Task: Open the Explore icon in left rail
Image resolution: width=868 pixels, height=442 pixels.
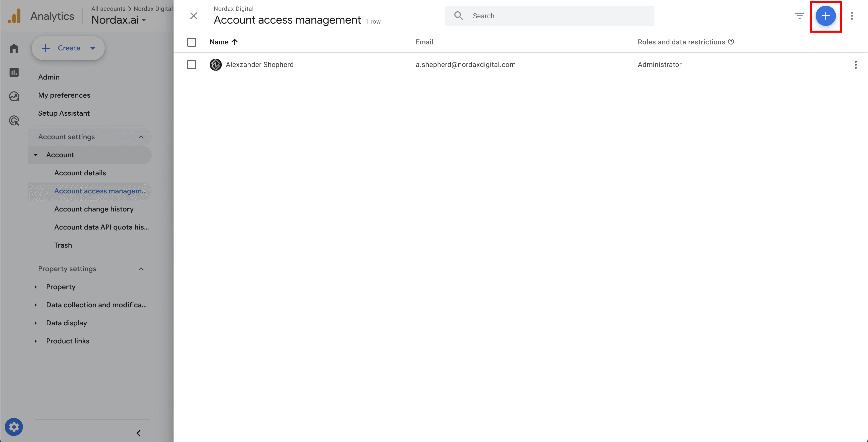Action: 14,96
